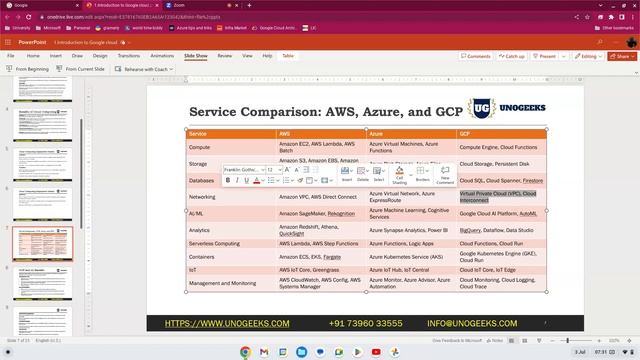Screen dimensions: 640x360
Task: Switch to Normal view in the status bar
Action: pyautogui.click(x=511, y=340)
